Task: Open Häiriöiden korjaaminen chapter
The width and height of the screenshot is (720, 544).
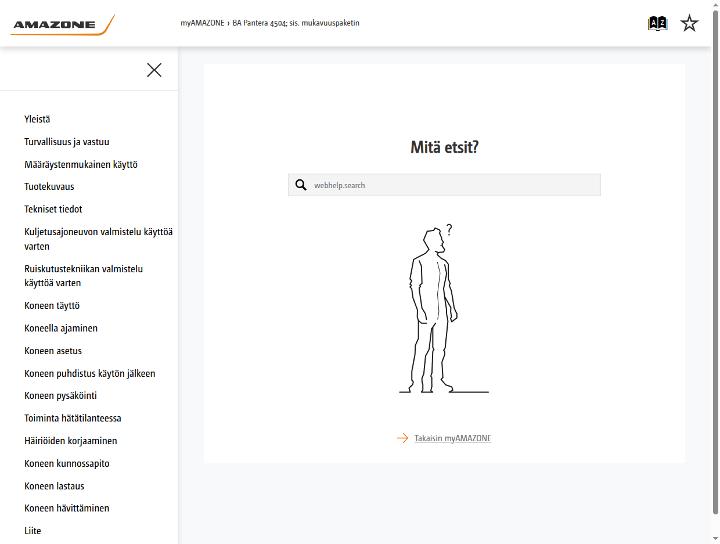Action: (71, 440)
